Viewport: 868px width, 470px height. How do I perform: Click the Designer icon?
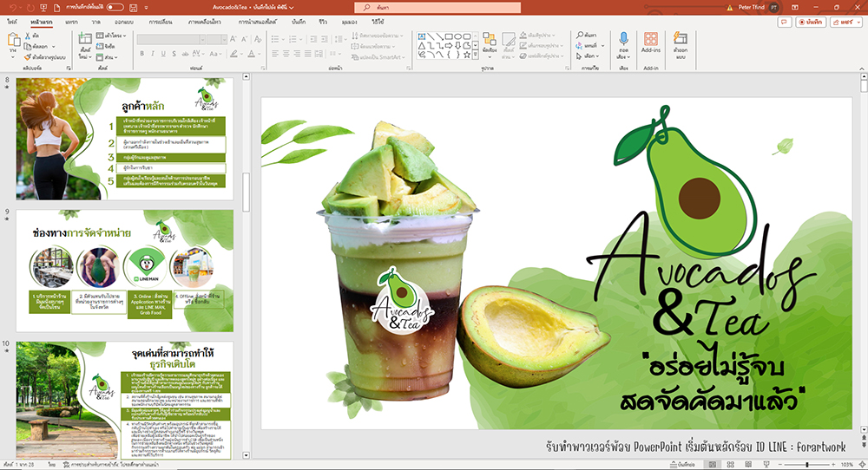click(x=680, y=38)
